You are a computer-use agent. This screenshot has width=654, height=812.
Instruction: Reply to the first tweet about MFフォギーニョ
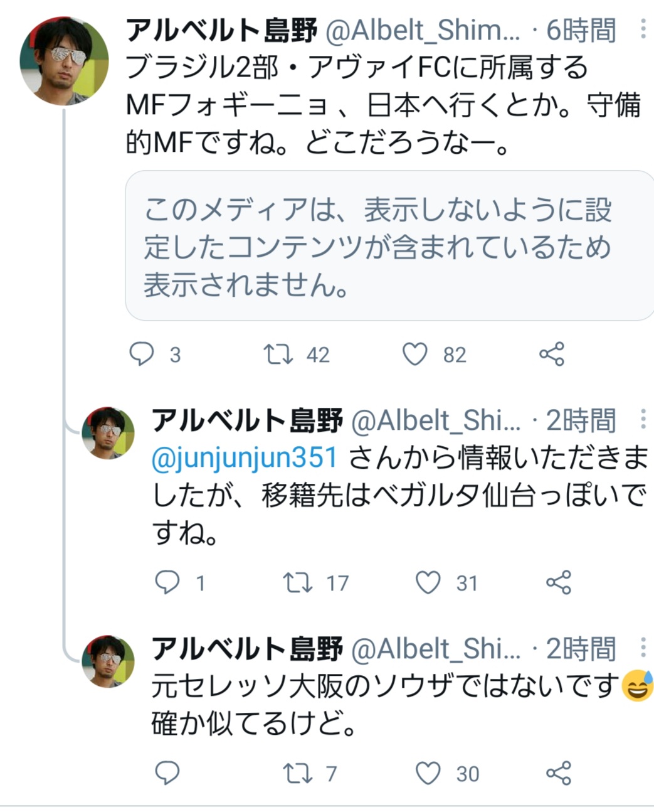pyautogui.click(x=142, y=354)
